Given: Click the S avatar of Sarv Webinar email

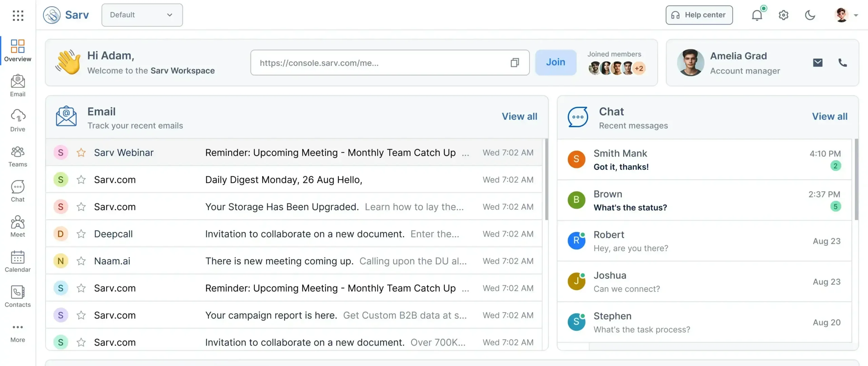Looking at the screenshot, I should point(61,152).
